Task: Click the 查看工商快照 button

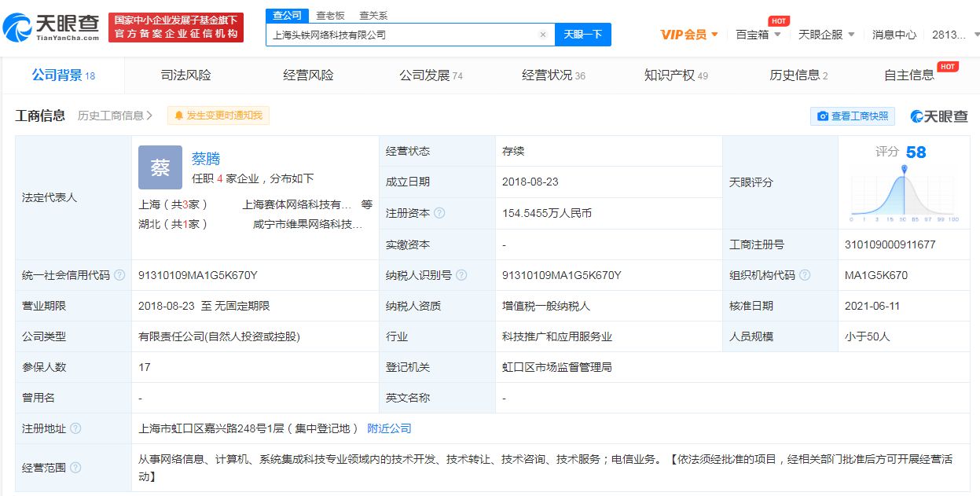Action: (853, 116)
